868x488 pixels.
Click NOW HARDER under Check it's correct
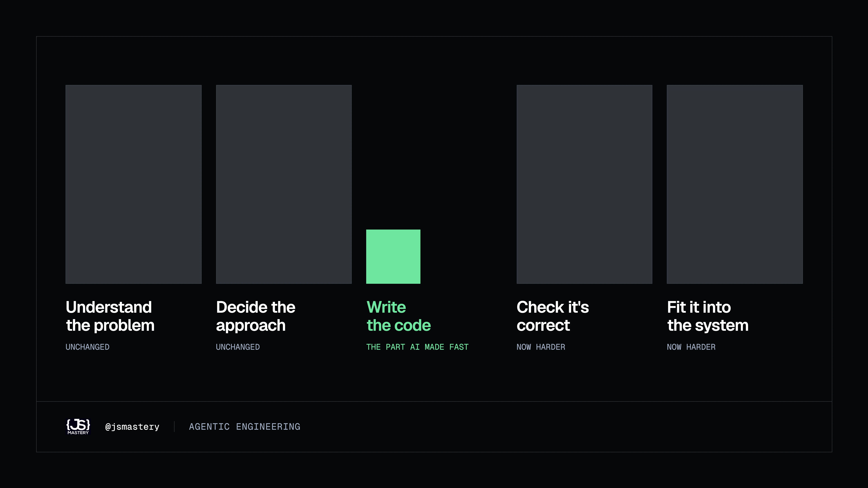541,347
